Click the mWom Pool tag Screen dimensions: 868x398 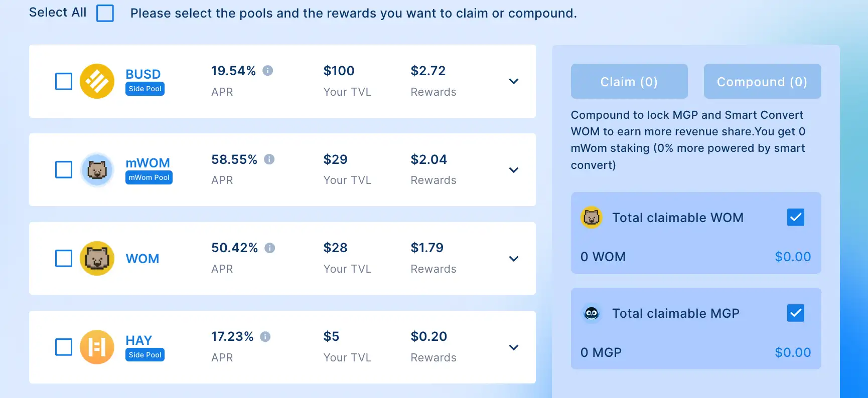[149, 177]
